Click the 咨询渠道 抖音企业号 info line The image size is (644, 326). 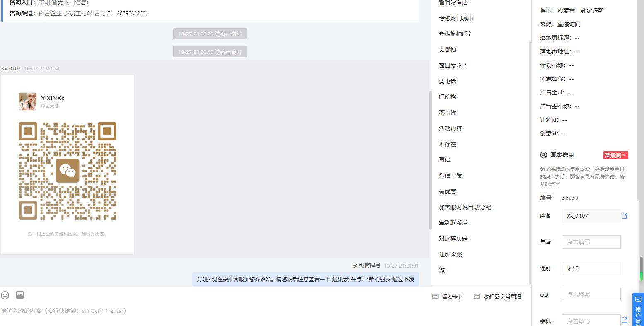pos(78,13)
